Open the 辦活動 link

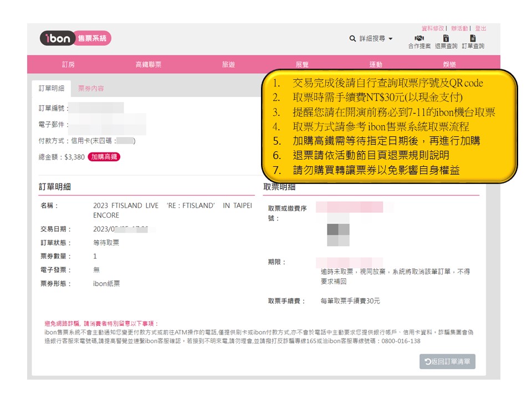(459, 28)
